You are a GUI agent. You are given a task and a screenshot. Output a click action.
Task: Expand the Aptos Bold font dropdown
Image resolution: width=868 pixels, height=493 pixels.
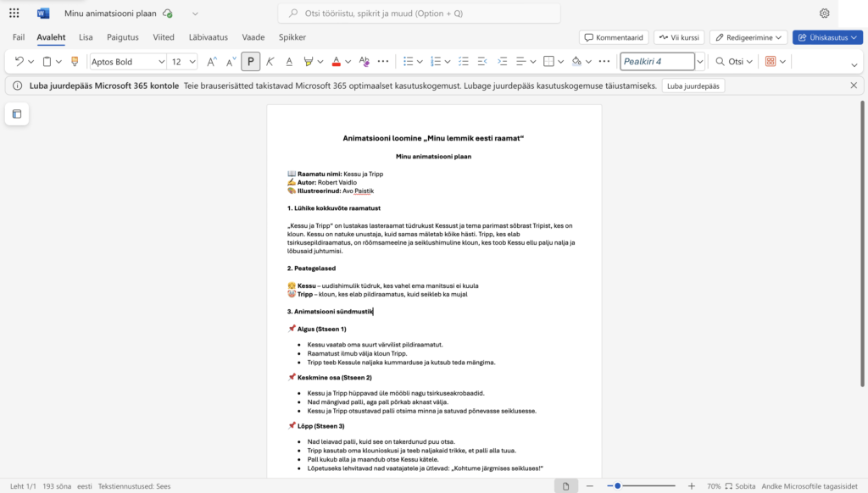(161, 62)
